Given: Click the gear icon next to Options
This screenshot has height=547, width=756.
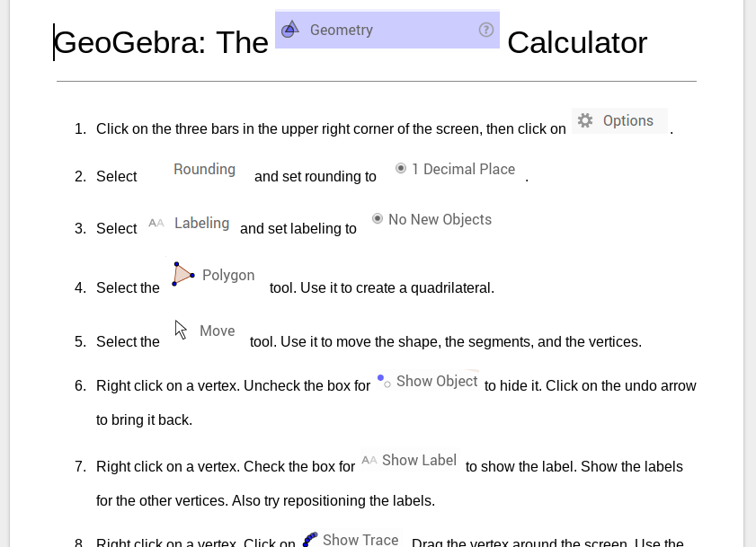Looking at the screenshot, I should click(x=585, y=120).
